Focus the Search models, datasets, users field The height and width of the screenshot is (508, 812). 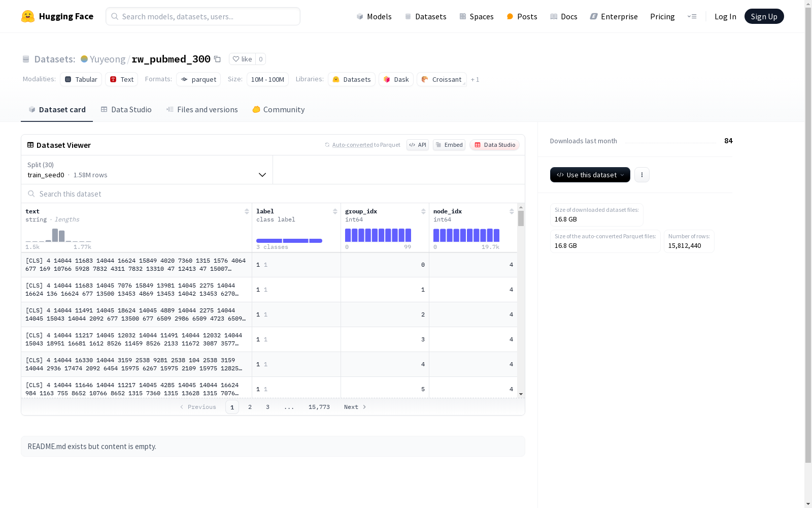click(203, 16)
